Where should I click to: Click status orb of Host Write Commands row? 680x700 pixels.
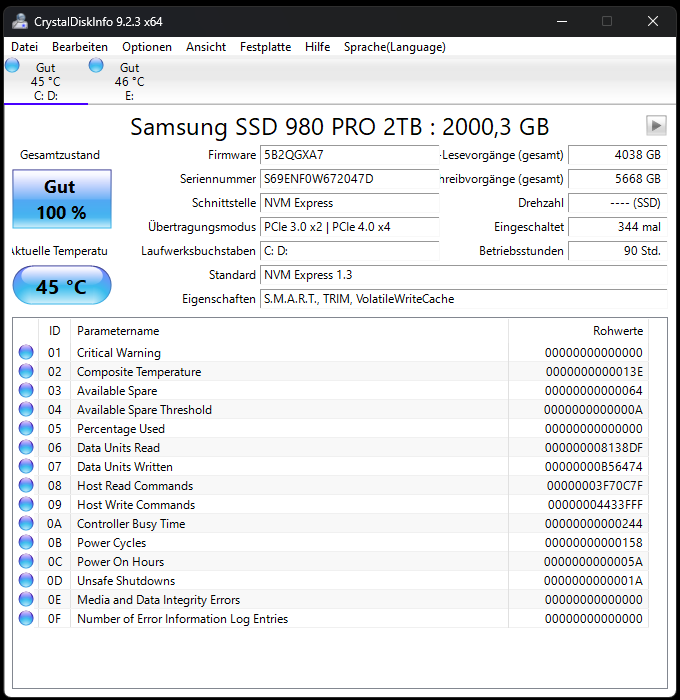tap(26, 504)
